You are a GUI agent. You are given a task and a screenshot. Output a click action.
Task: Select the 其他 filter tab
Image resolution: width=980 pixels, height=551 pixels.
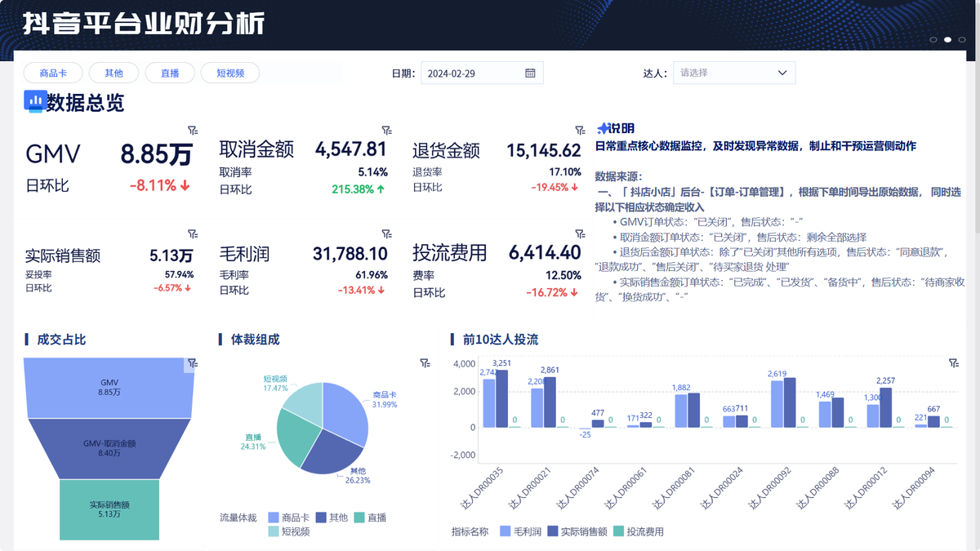tap(114, 73)
